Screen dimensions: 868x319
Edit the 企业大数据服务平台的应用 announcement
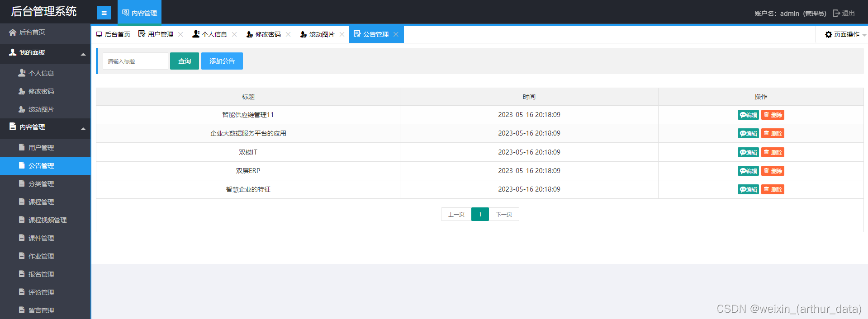click(748, 133)
